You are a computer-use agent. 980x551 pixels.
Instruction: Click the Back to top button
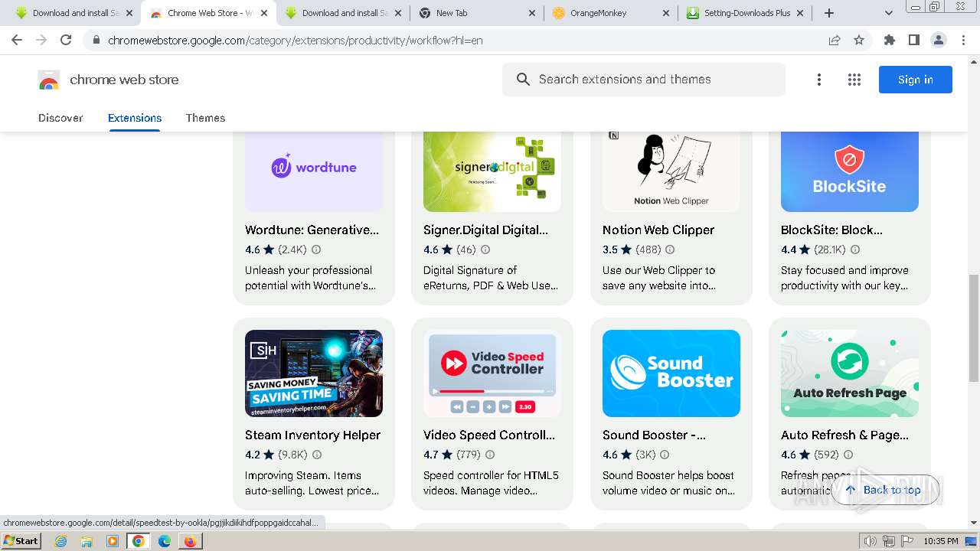click(885, 490)
